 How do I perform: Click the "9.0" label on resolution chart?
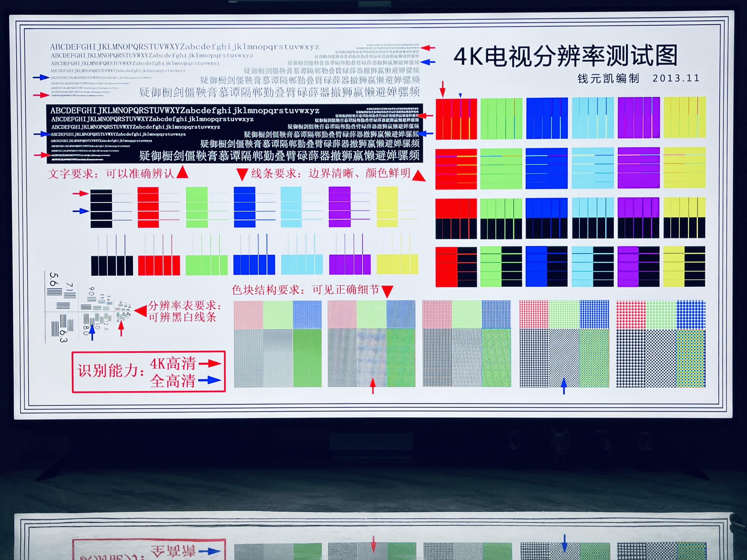point(91,292)
